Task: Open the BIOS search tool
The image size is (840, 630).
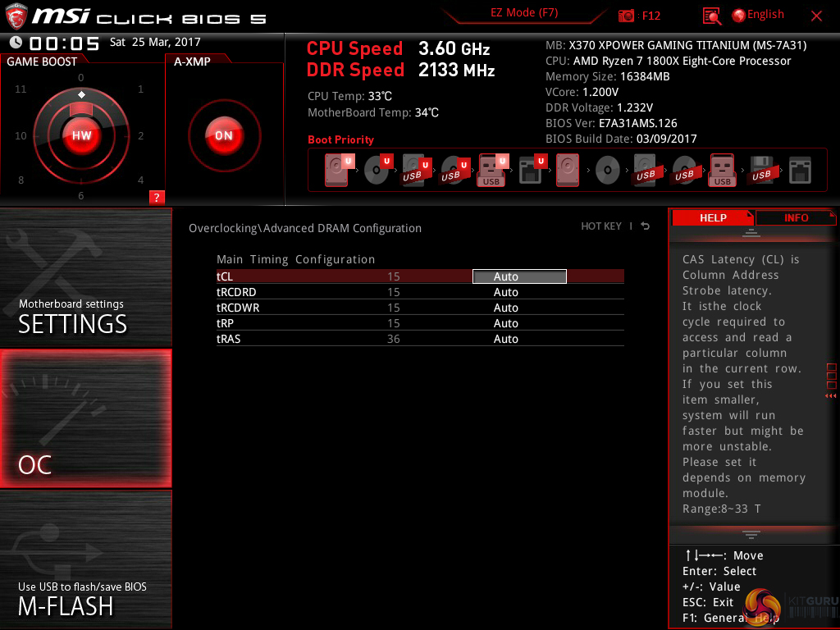Action: point(711,16)
